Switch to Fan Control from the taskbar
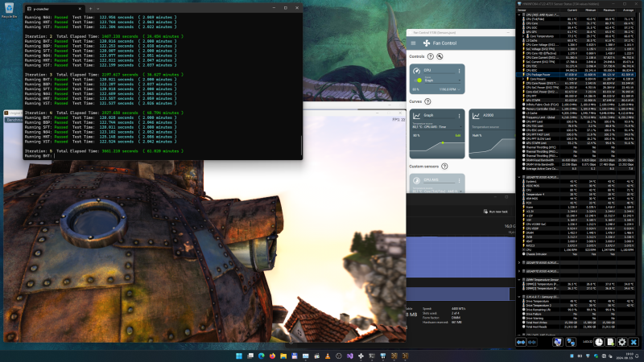Image resolution: width=644 pixels, height=362 pixels. (x=361, y=356)
